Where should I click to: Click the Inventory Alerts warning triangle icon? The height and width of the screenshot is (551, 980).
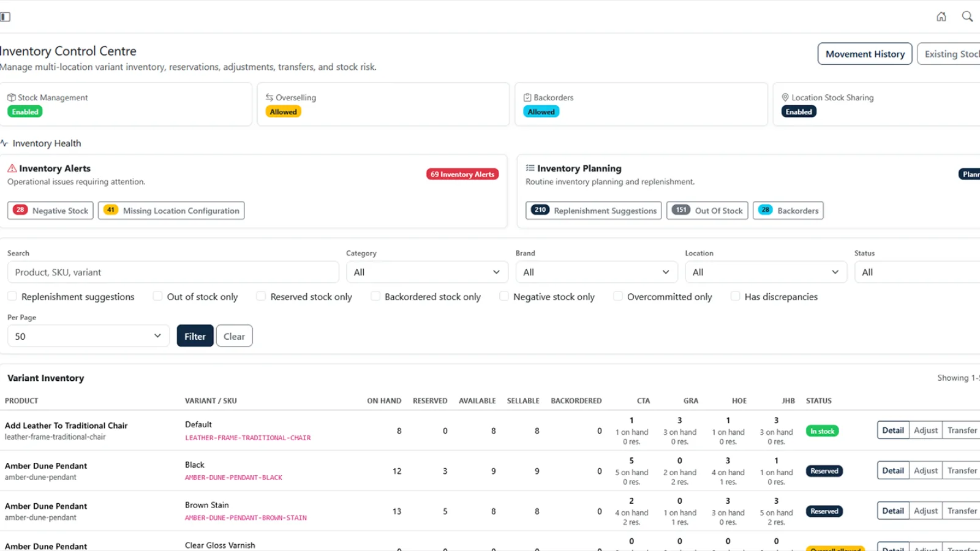coord(12,168)
